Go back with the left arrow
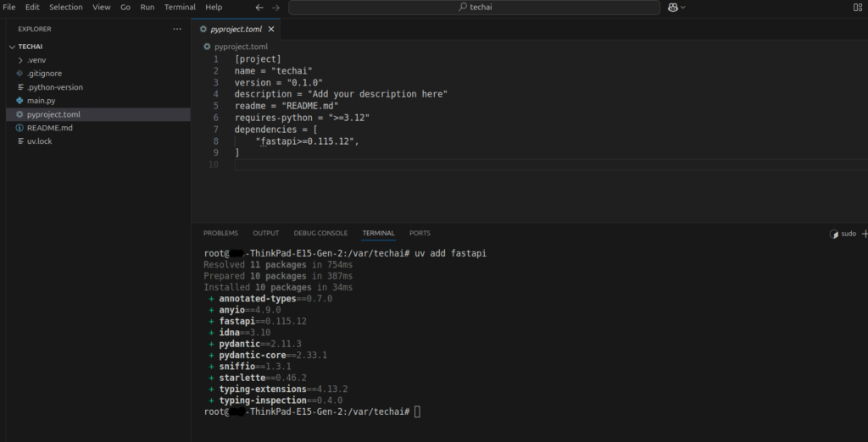868x442 pixels. tap(259, 7)
